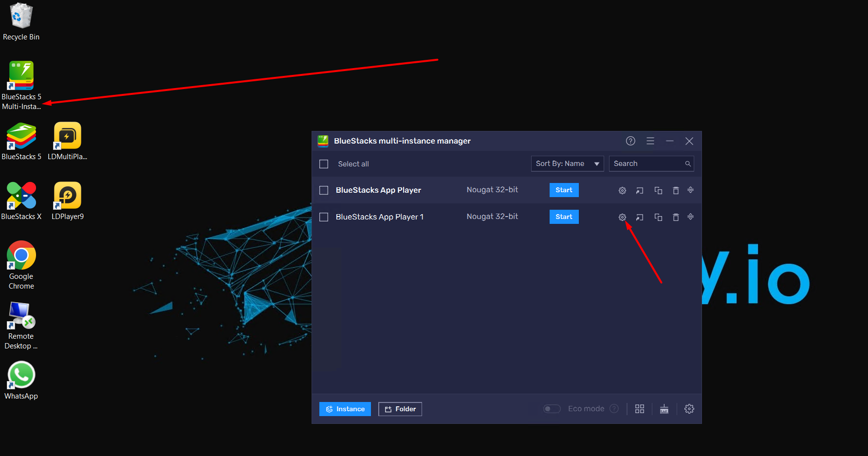Create desktop shortcut for BlueStacks App Player 1

(640, 217)
